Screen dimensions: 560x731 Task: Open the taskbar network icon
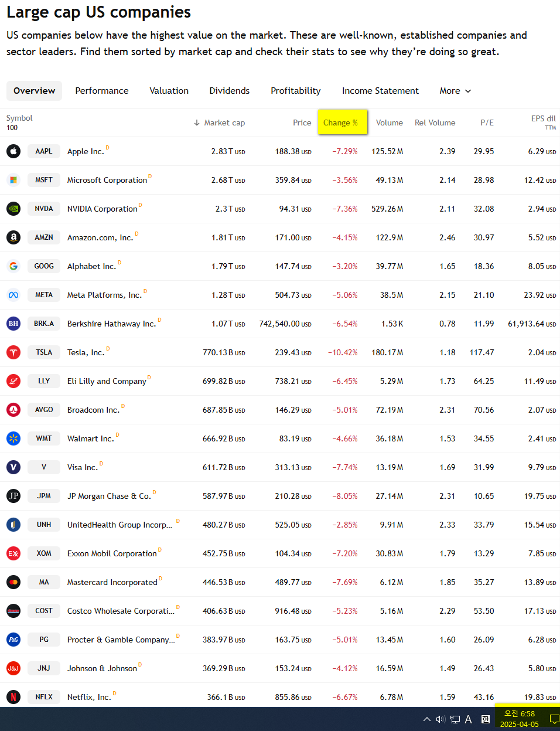click(x=455, y=719)
